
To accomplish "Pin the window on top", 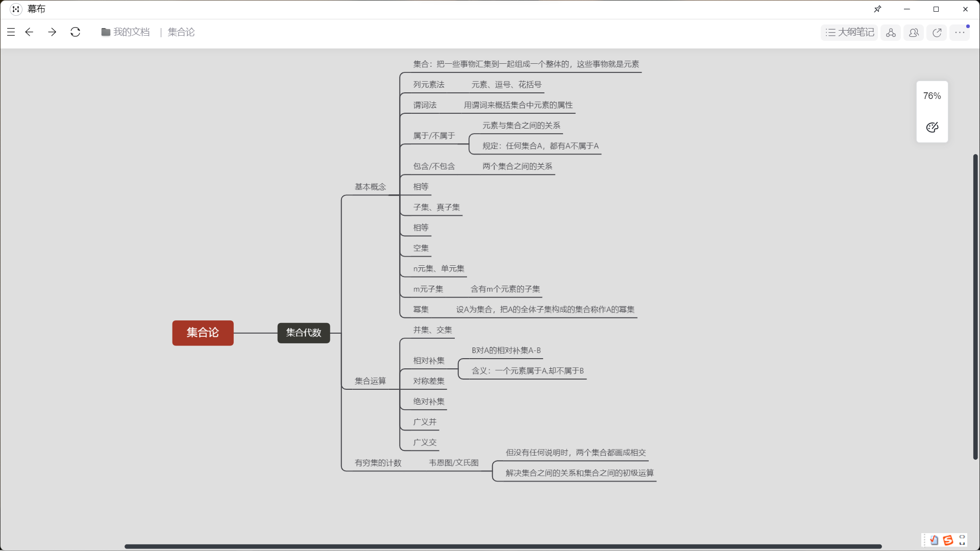I will pyautogui.click(x=877, y=9).
